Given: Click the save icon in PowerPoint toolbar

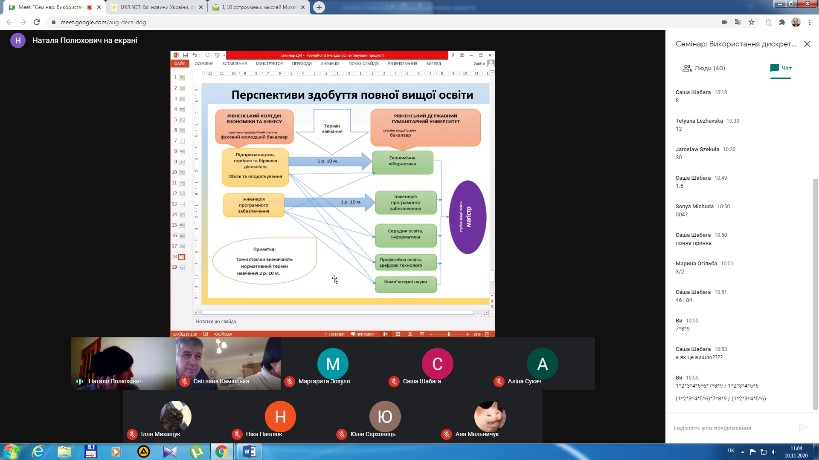Looking at the screenshot, I should [x=185, y=55].
